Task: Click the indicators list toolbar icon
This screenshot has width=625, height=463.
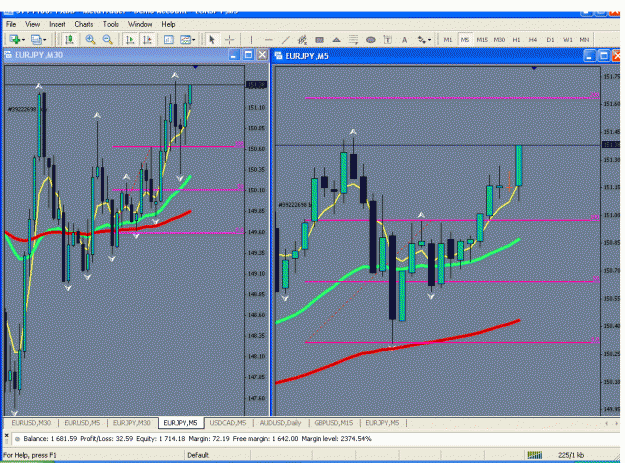Action: (169, 39)
